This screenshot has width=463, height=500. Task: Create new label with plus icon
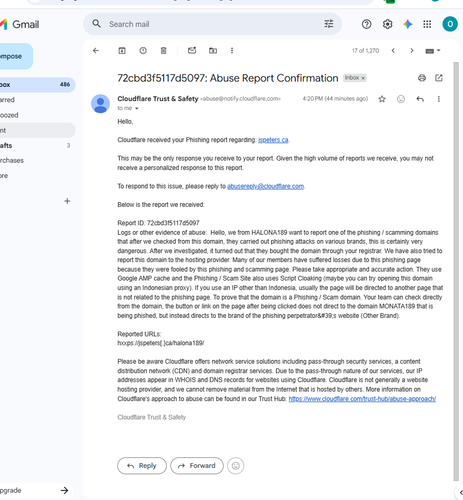click(67, 201)
